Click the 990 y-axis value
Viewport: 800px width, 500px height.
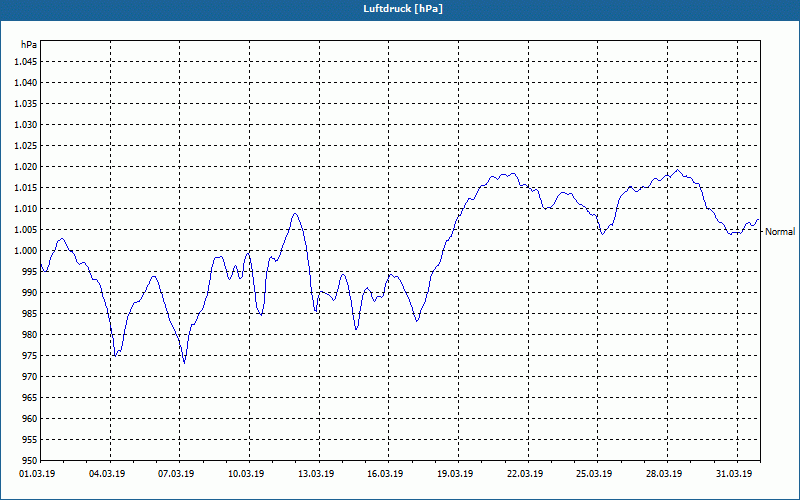(30, 293)
